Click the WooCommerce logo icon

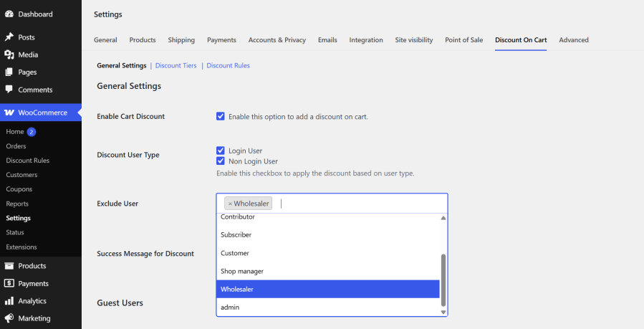(x=9, y=113)
